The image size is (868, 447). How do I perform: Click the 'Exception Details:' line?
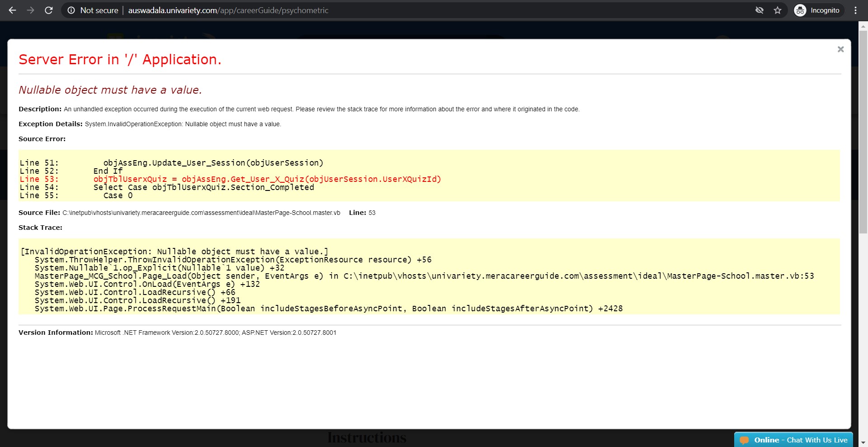[x=150, y=124]
